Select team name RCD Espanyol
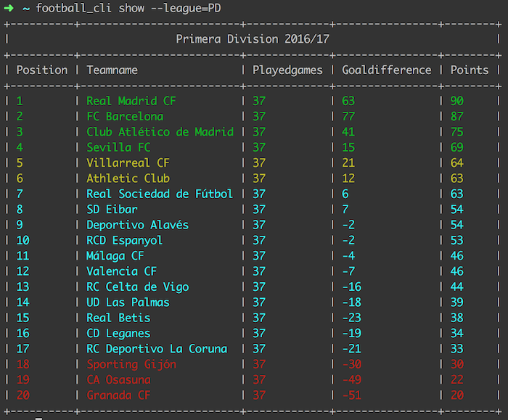Screen dimensions: 508x420 click(125, 240)
